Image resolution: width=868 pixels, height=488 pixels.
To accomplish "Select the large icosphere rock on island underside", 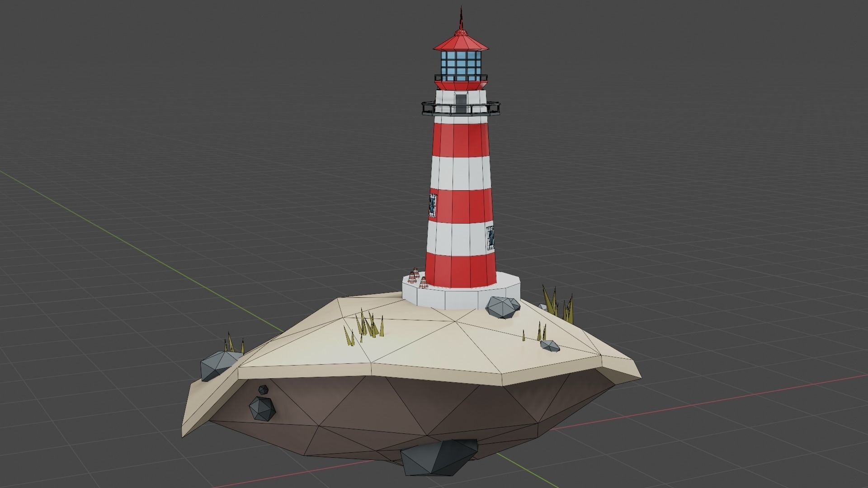I will (262, 409).
